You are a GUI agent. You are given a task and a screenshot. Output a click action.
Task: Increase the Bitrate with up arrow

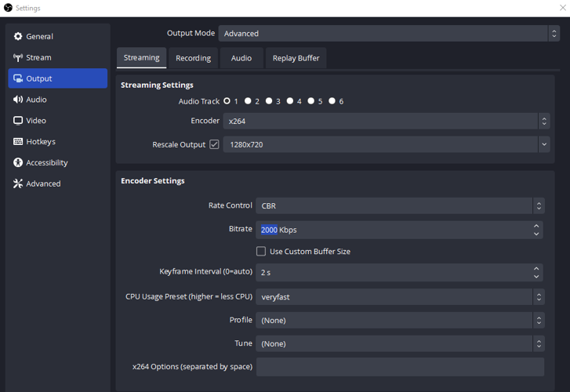pos(536,226)
